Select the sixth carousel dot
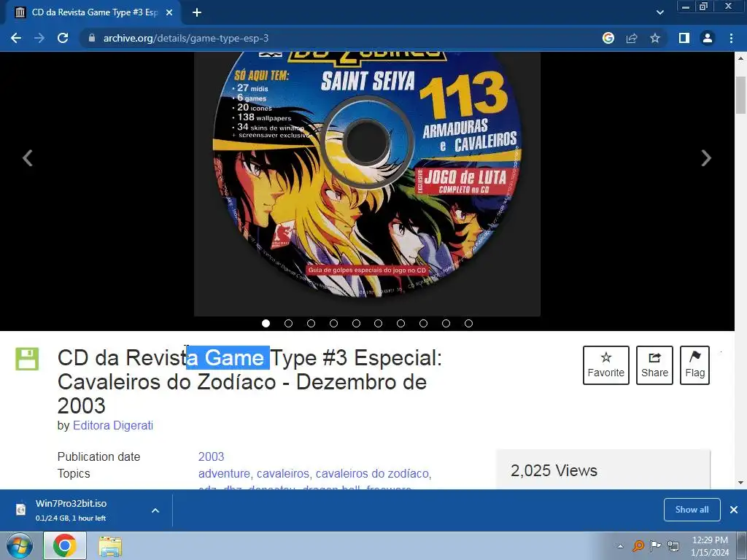This screenshot has width=747, height=560. click(x=379, y=323)
